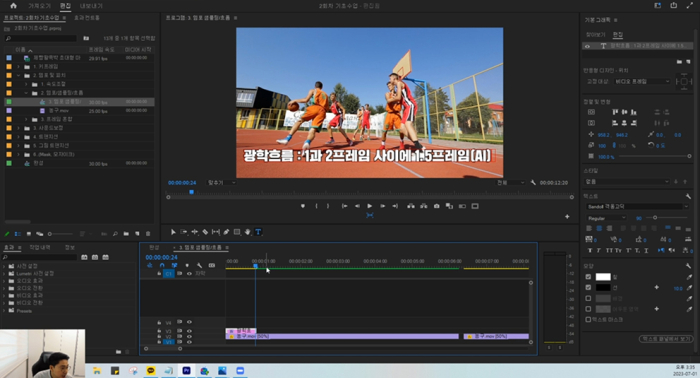Switch to the 가져오기 import tab
Image resolution: width=700 pixels, height=378 pixels.
(39, 6)
